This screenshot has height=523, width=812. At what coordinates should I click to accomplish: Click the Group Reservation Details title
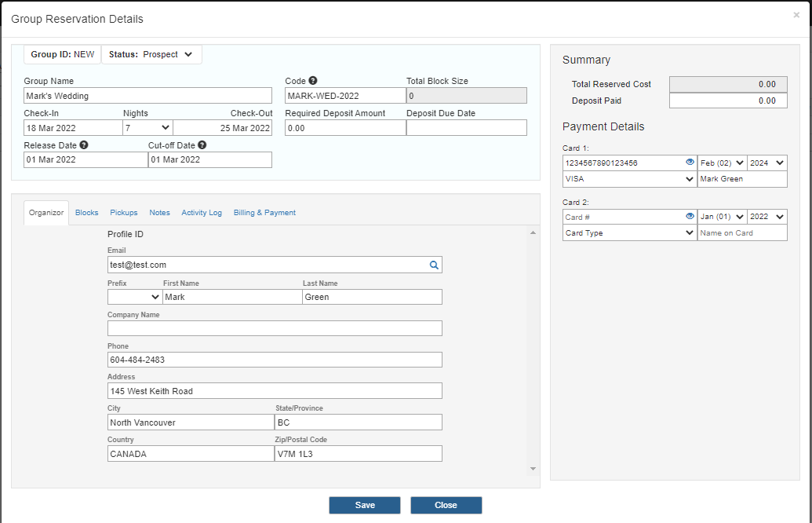coord(77,19)
